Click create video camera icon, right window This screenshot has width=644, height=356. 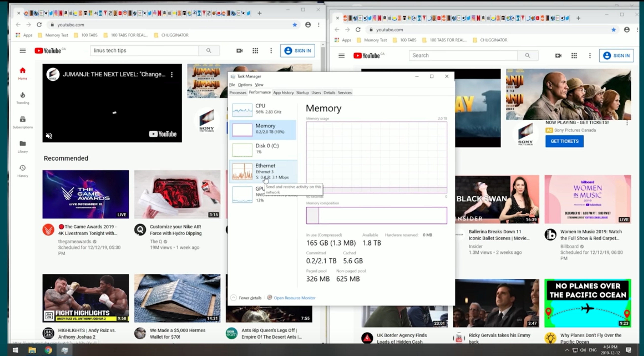(x=558, y=56)
